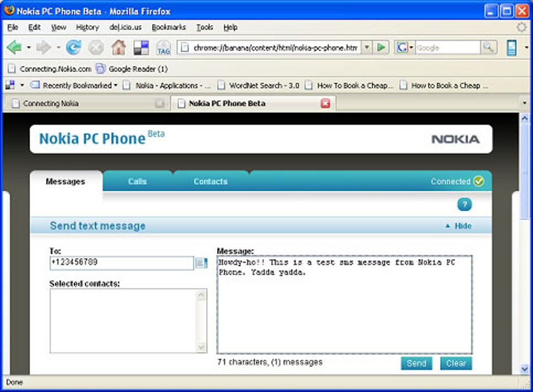
Task: Collapse Send text message with Hide
Action: (x=459, y=226)
